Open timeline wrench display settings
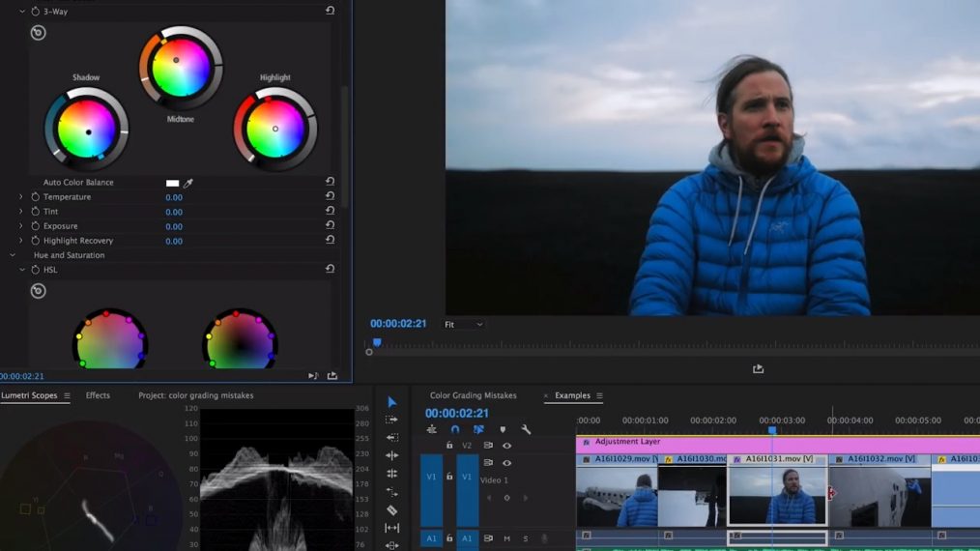Viewport: 980px width, 551px height. point(526,429)
